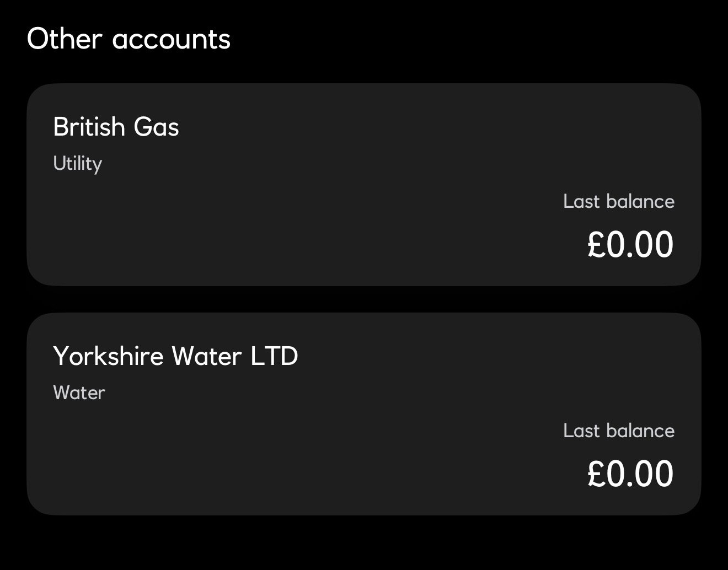Tap the £0.00 balance for Yorkshire Water LTD
Image resolution: width=728 pixels, height=570 pixels.
(630, 474)
